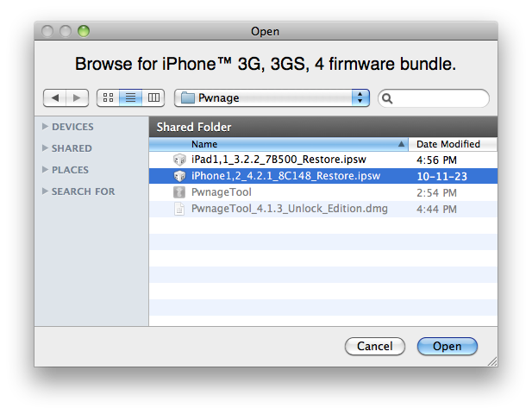
Task: Switch to list view
Action: tap(131, 98)
